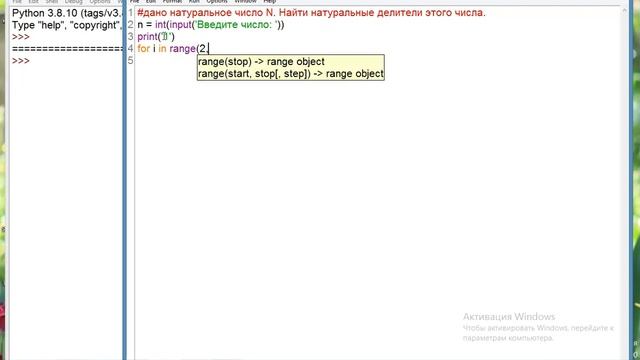The height and width of the screenshot is (360, 640).
Task: Click the 'int' function name on line 2
Action: (x=161, y=24)
